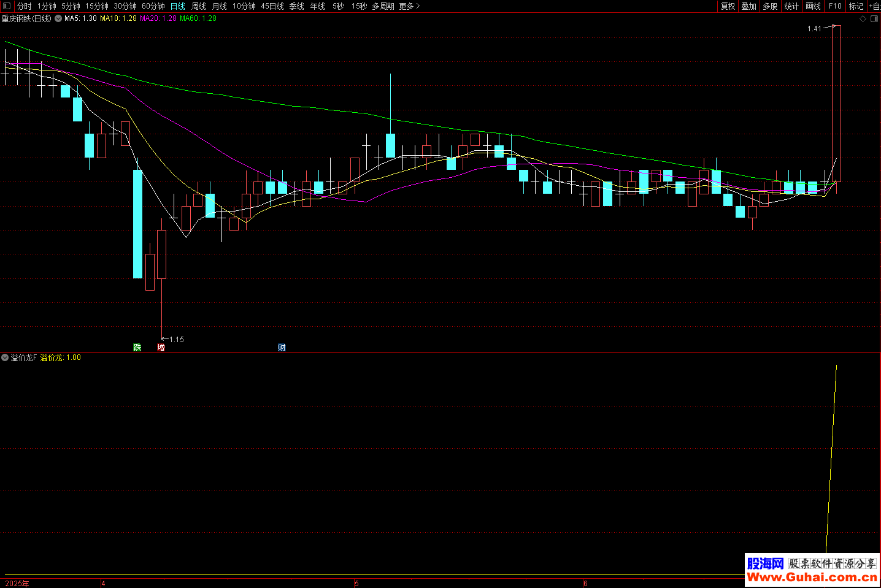Switch to 5秒 period
The width and height of the screenshot is (881, 588).
pyautogui.click(x=339, y=6)
